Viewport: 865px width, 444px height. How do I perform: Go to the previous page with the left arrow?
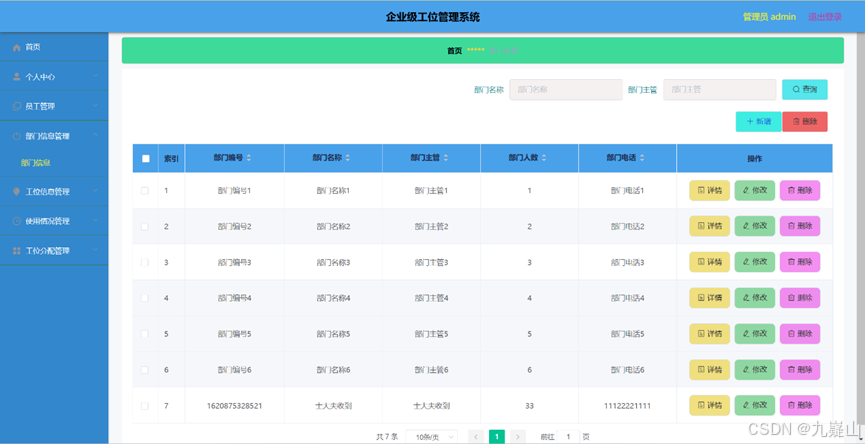click(476, 437)
